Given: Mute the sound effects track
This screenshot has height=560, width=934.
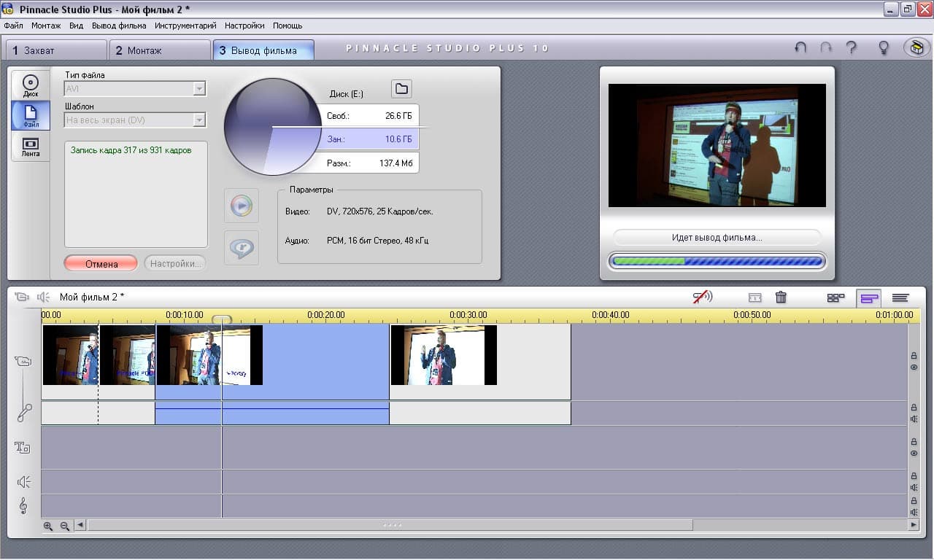Looking at the screenshot, I should click(914, 487).
